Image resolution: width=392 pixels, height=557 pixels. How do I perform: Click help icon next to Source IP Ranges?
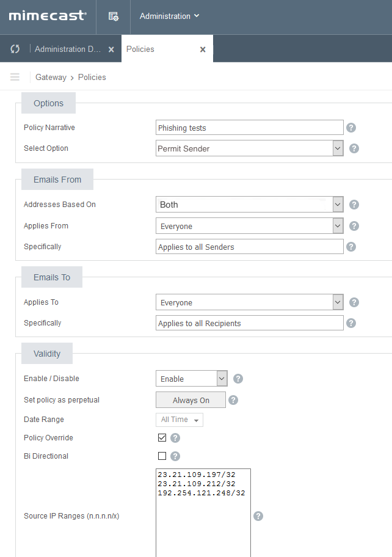coord(258,516)
